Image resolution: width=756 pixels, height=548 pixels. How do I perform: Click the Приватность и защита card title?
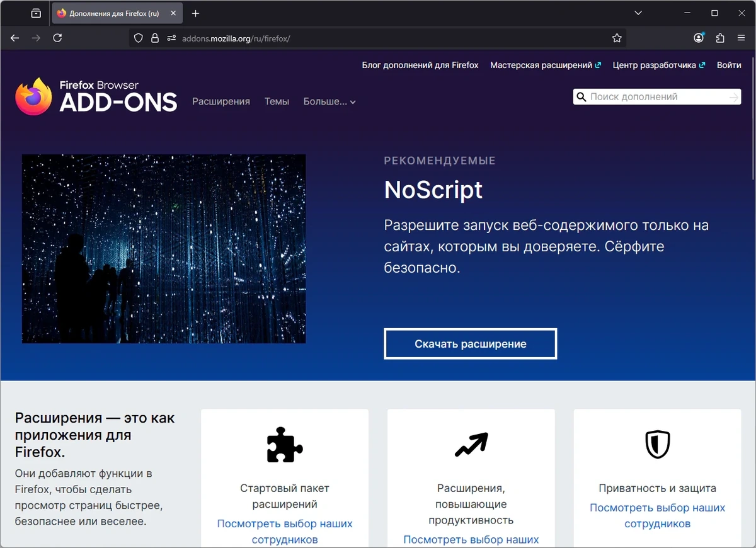658,488
